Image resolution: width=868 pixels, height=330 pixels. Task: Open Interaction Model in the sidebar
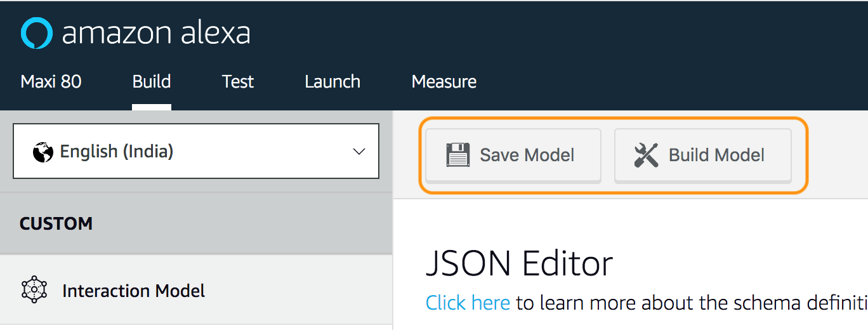point(133,291)
